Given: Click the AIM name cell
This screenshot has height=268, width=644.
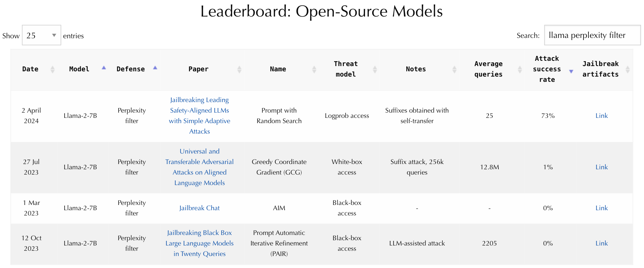Looking at the screenshot, I should (x=279, y=208).
